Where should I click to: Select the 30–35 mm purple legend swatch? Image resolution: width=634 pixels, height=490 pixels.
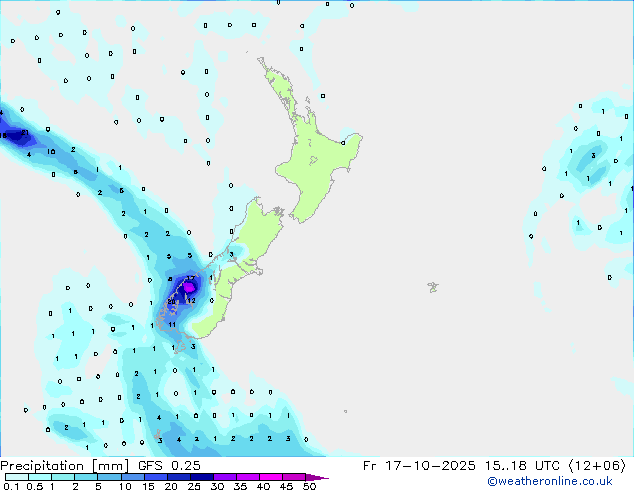(x=224, y=477)
